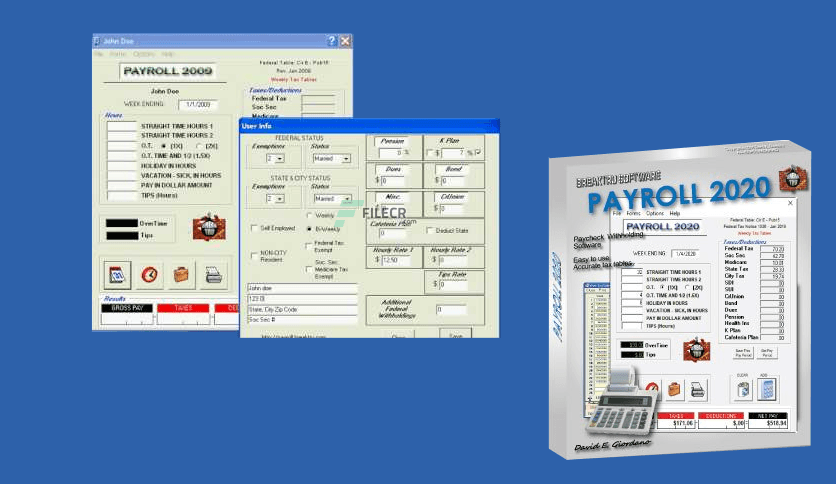The width and height of the screenshot is (836, 484).
Task: Click Get Pay Period button
Action: click(x=767, y=353)
